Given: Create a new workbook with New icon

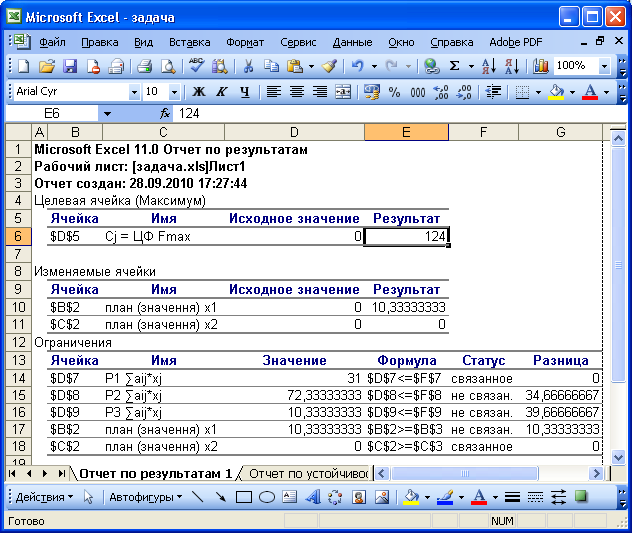Looking at the screenshot, I should point(24,66).
